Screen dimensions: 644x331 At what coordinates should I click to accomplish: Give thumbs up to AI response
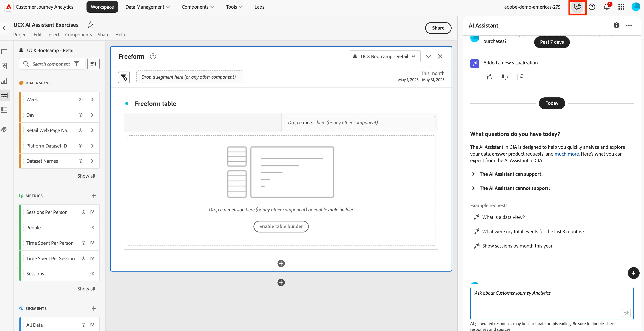[490, 77]
